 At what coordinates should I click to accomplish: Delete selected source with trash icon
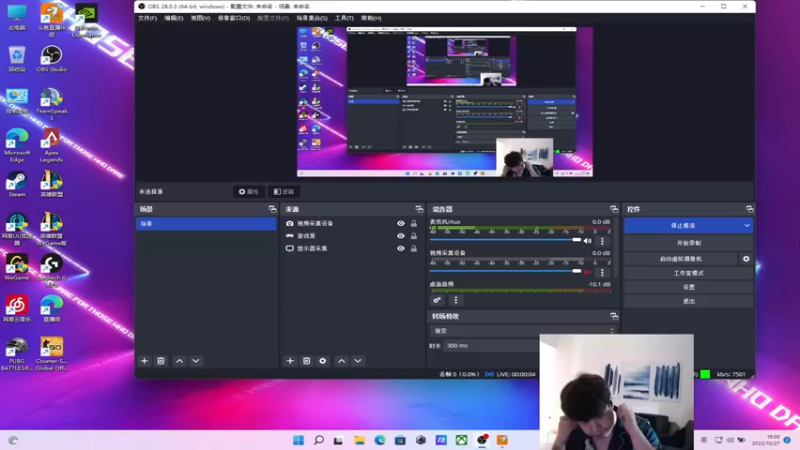click(x=306, y=361)
